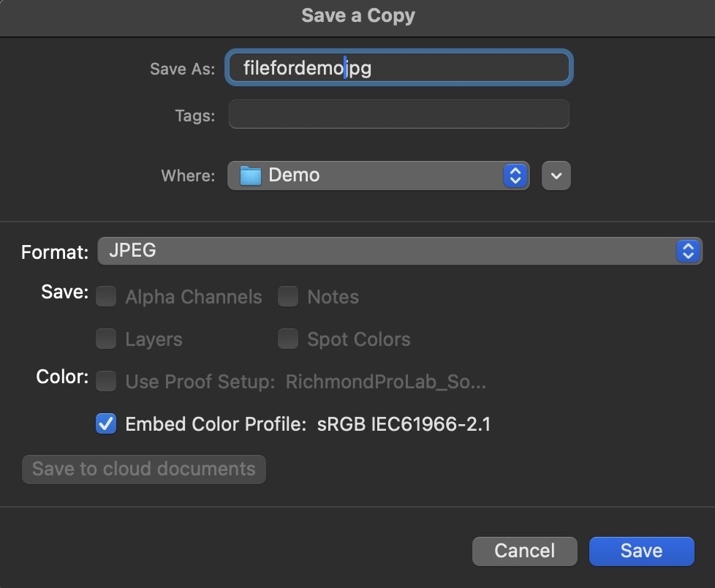The width and height of the screenshot is (715, 588).
Task: Open the Format dropdown set to JPEG
Action: tap(399, 251)
